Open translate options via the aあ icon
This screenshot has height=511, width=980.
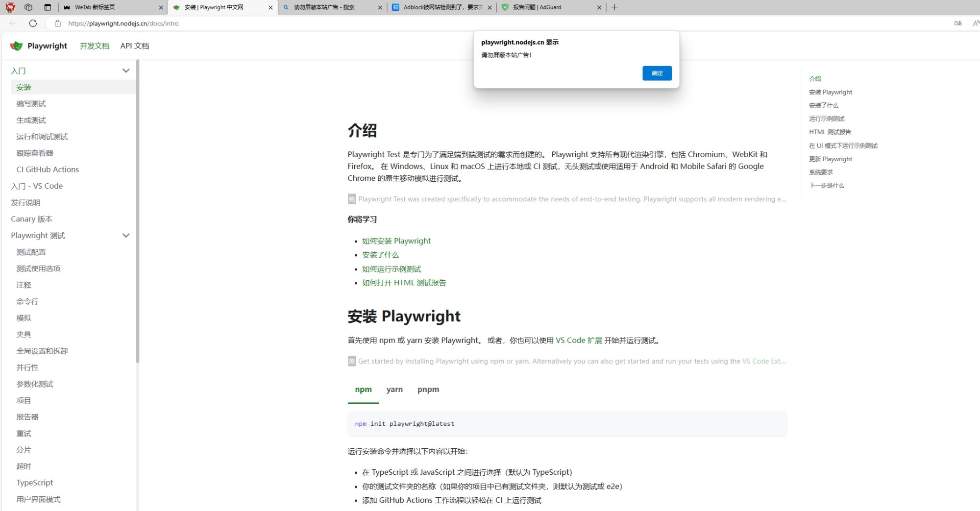pyautogui.click(x=957, y=23)
